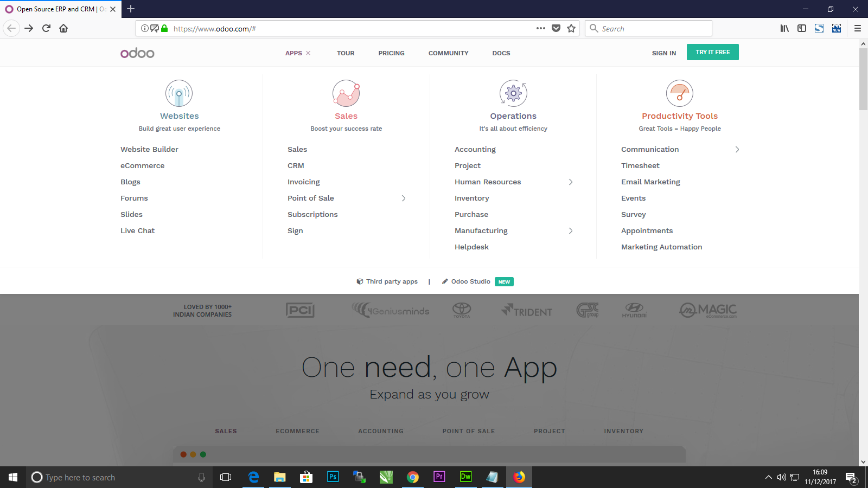Show sidebars using the toolbar sidebar icon
The image size is (868, 488).
802,28
